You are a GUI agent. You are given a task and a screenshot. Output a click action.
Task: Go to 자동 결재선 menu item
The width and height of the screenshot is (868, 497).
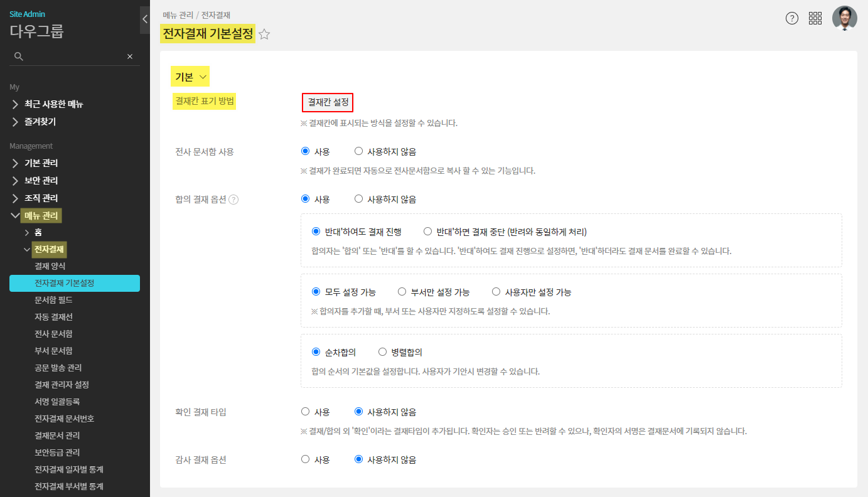54,317
